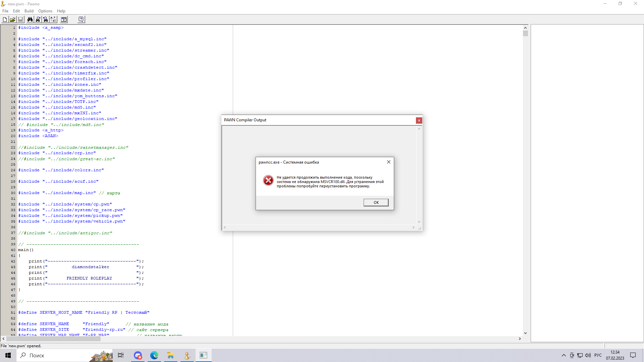Click the Compile toolbar icon
Viewport: 644px width, 362px height.
(64, 19)
